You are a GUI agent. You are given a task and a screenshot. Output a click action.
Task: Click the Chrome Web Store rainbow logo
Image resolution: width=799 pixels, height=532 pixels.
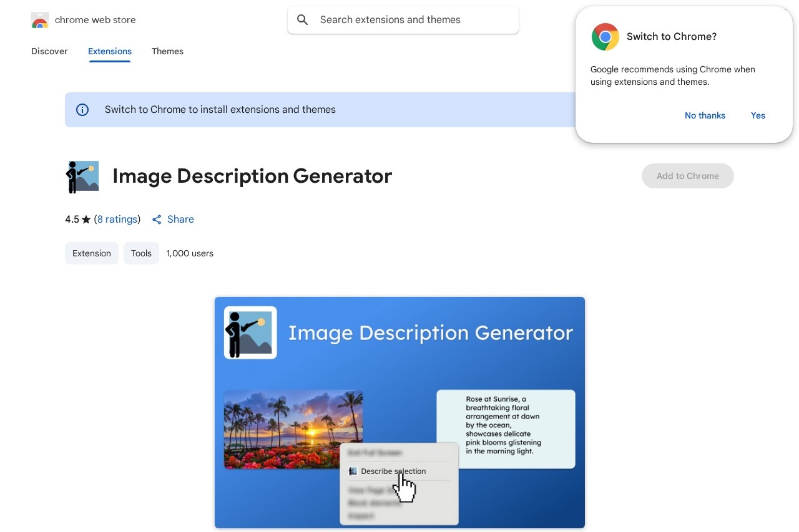[40, 21]
